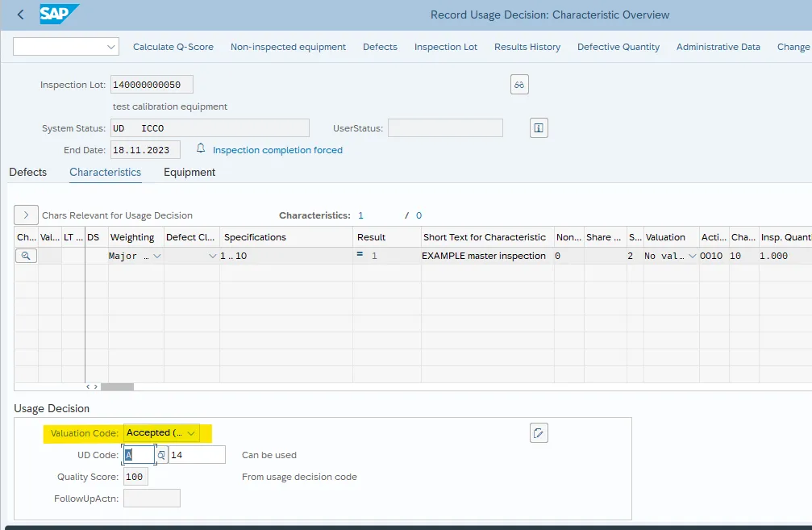
Task: Open the usage decision long text editor icon
Action: point(539,433)
